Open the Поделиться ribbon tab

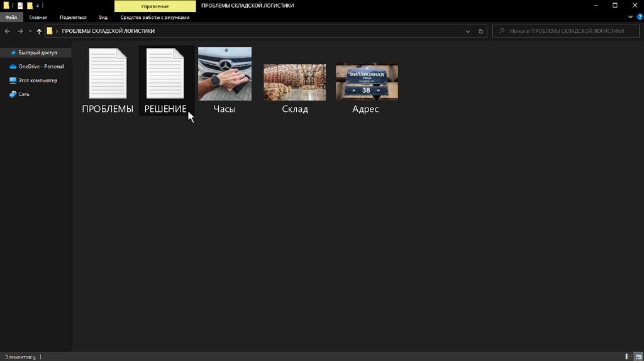[x=73, y=18]
